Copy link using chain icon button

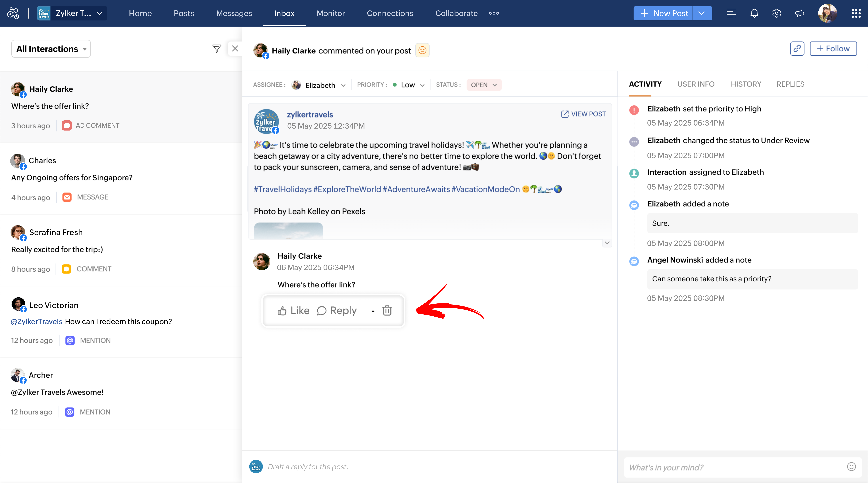pos(797,49)
